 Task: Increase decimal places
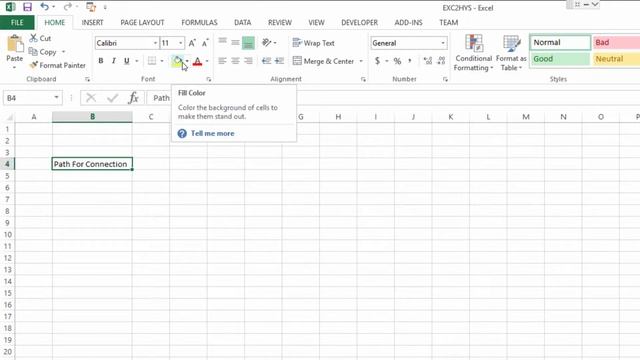(x=428, y=61)
